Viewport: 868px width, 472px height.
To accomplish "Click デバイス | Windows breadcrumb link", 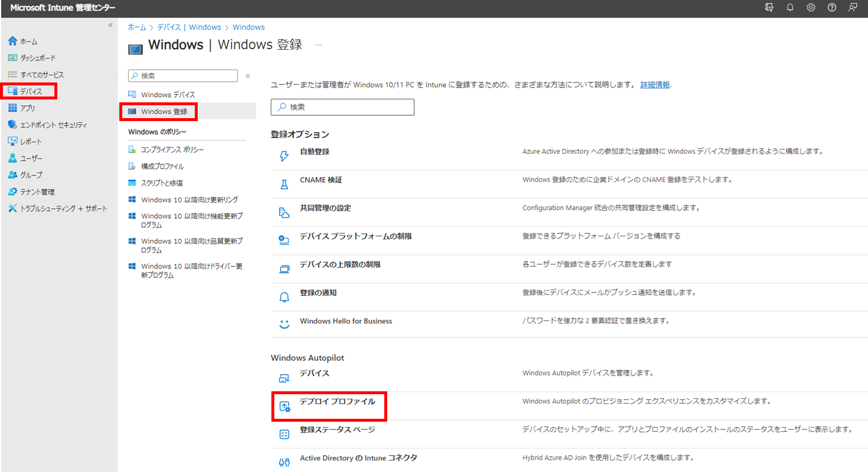I will (190, 27).
